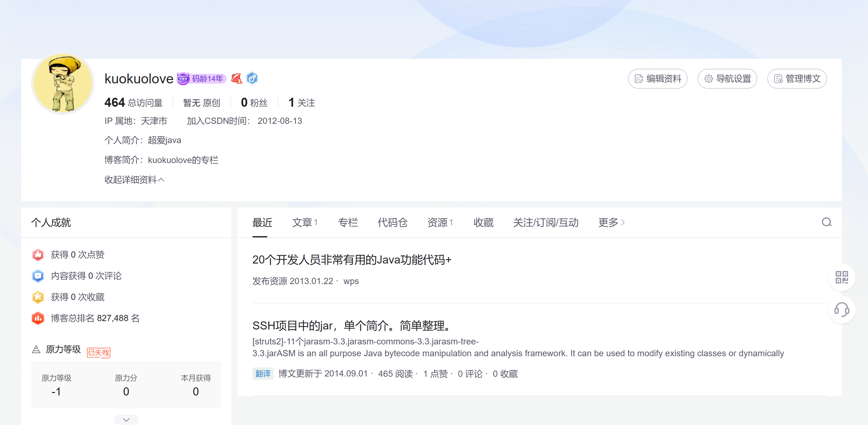Click the yellow star favorites icon

click(38, 297)
